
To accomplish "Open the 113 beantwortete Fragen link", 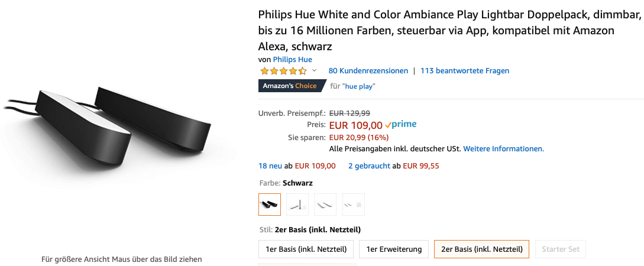I will [x=464, y=71].
